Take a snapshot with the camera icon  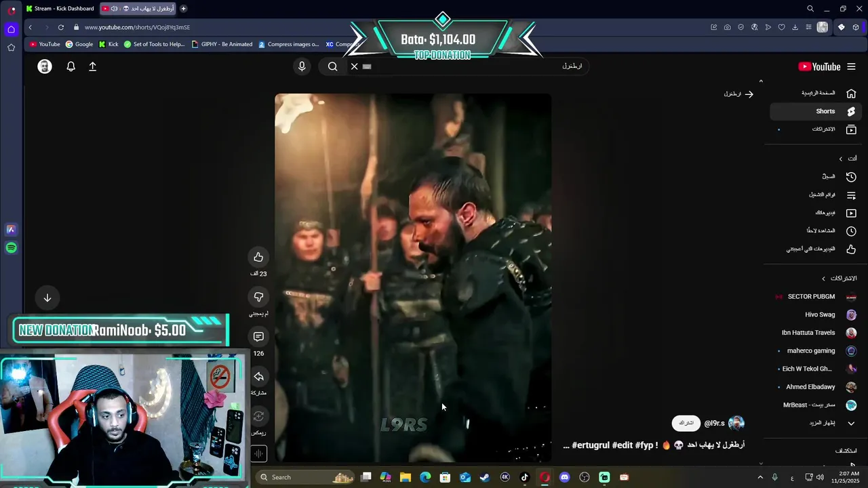[x=727, y=27]
